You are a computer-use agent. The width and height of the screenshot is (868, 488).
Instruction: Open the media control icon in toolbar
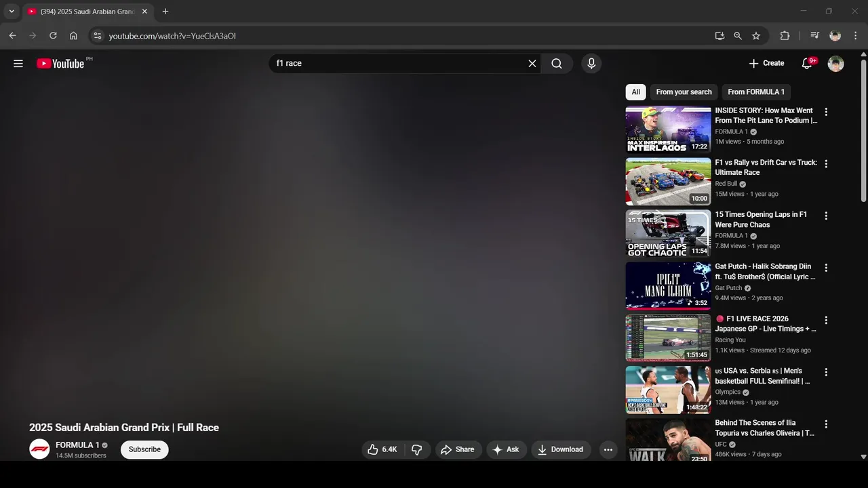coord(815,36)
